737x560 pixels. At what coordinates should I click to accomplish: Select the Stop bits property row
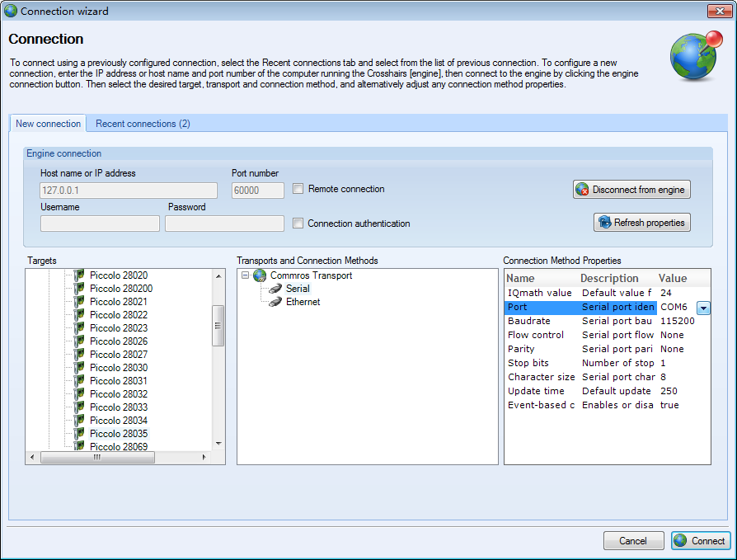607,363
